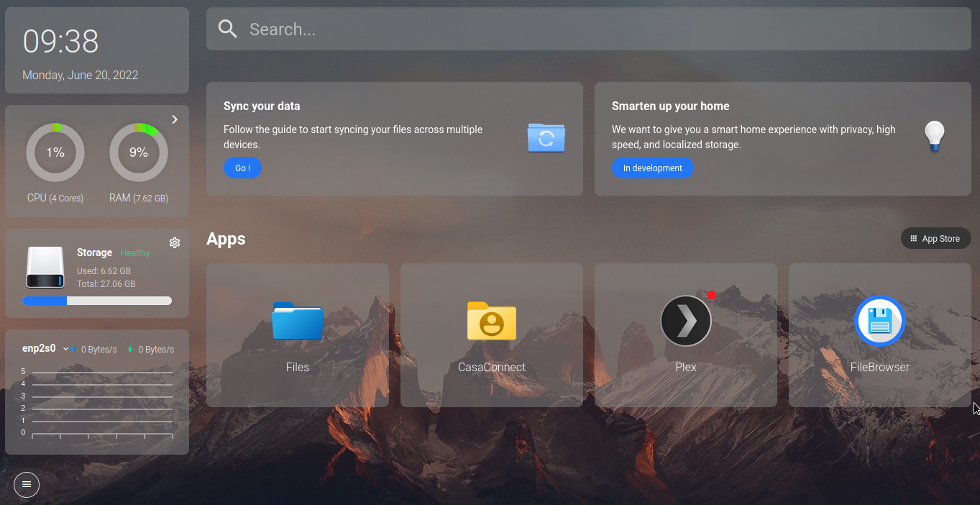Screen dimensions: 980x505
Task: Launch the CasaConnect app icon
Action: coord(492,322)
